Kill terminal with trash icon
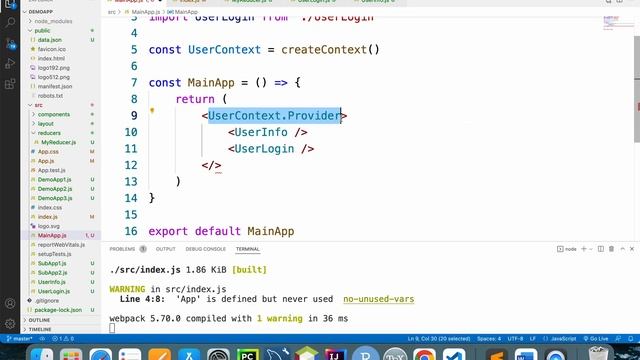The width and height of the screenshot is (640, 360). 611,249
